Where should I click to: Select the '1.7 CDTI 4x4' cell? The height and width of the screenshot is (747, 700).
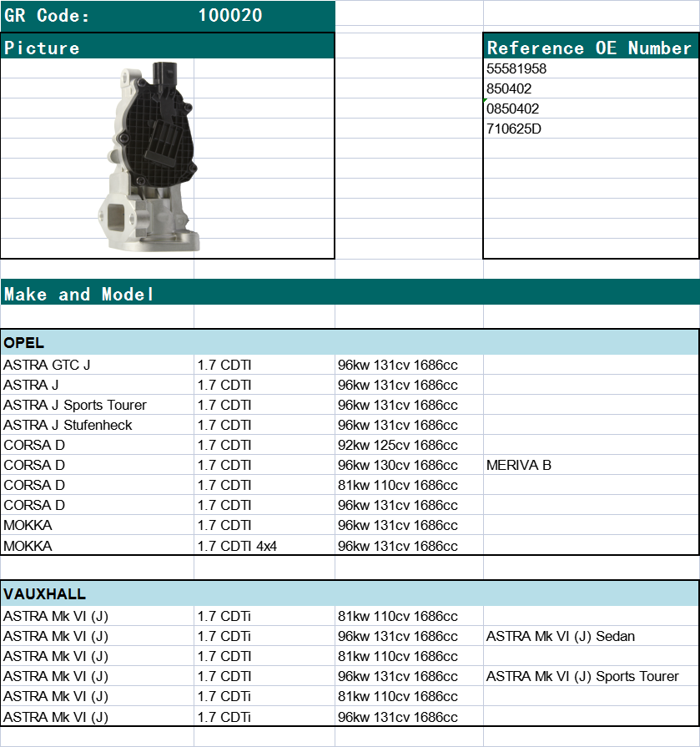click(264, 546)
